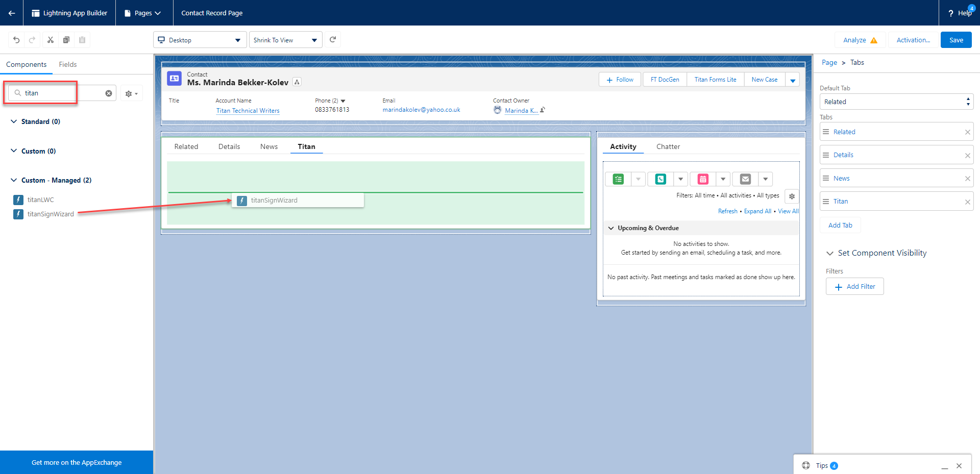
Task: Click the Follow button
Action: point(620,80)
